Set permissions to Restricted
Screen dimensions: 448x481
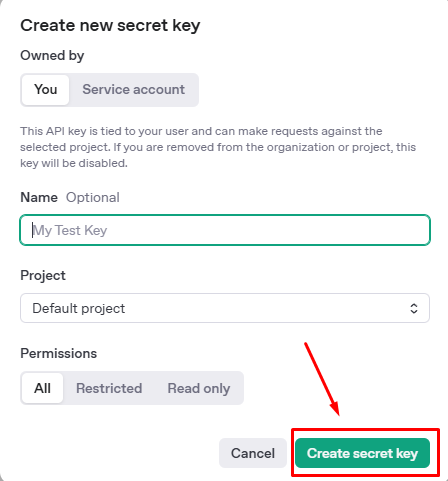point(109,388)
